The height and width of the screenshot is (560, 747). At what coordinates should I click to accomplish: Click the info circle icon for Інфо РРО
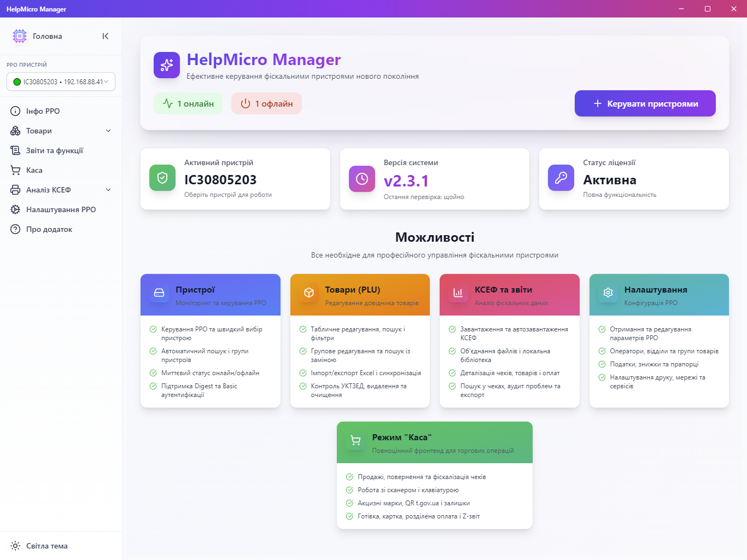click(15, 111)
